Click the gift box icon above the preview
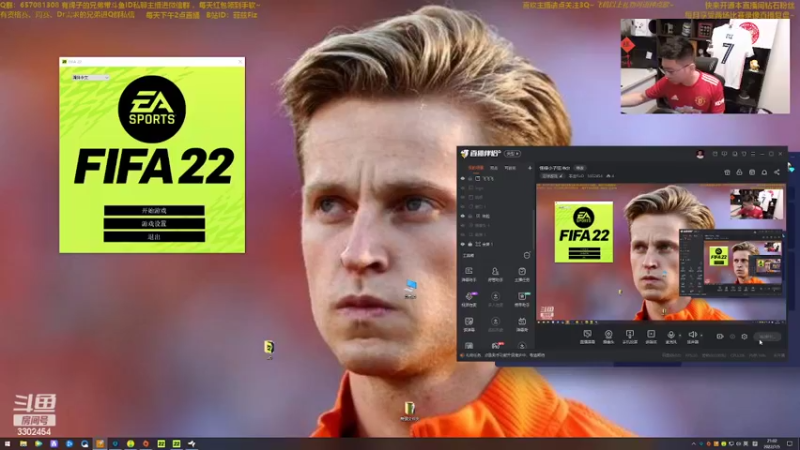The height and width of the screenshot is (450, 800). point(727,172)
